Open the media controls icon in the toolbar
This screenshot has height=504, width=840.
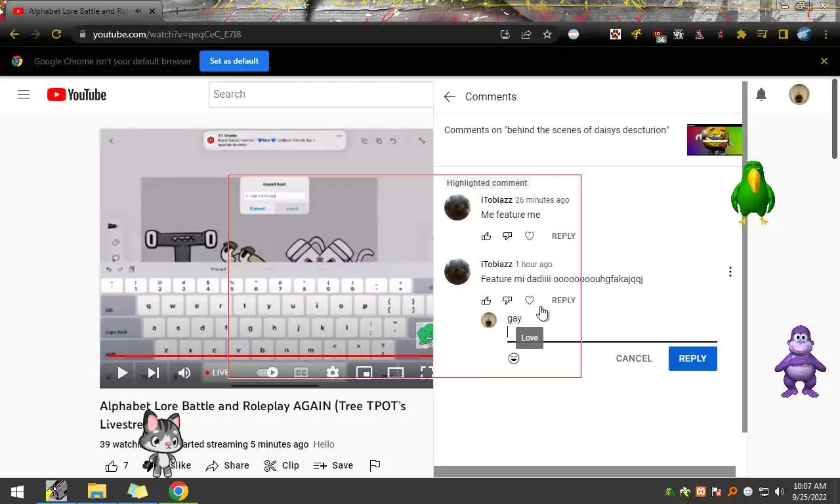pyautogui.click(x=762, y=34)
